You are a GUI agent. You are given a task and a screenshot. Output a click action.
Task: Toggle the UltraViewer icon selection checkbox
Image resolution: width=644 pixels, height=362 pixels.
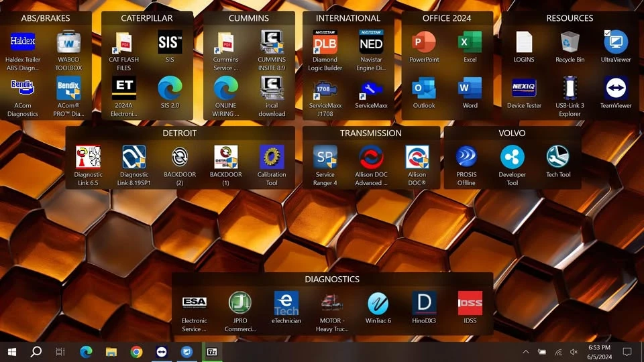point(607,33)
